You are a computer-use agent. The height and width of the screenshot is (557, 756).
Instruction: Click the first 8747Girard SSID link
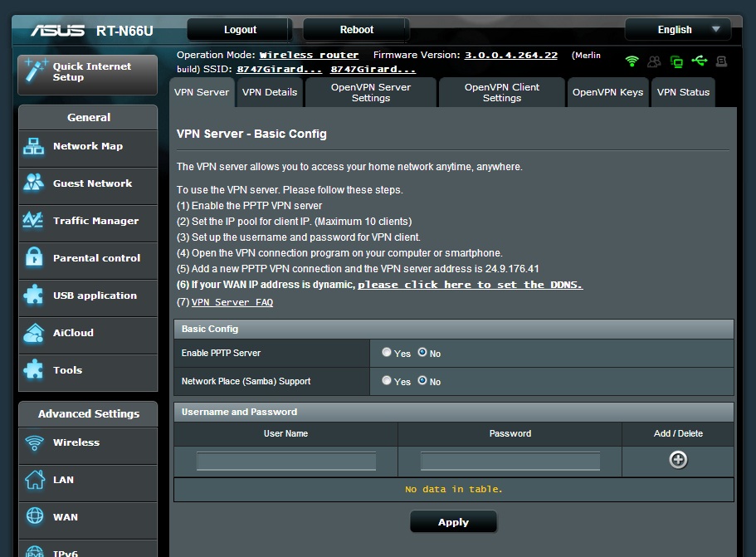click(x=279, y=69)
